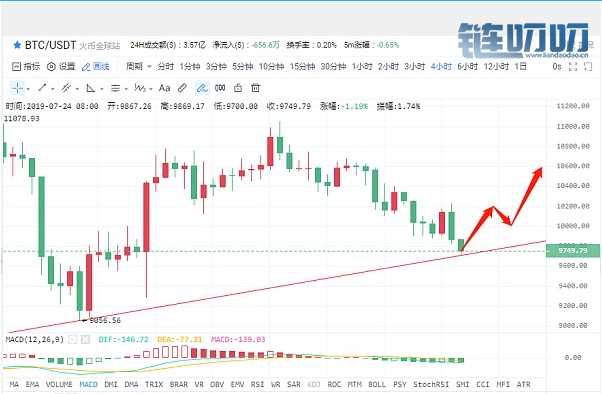This screenshot has height=394, width=602.
Task: Enable the SAR indicator
Action: [294, 384]
